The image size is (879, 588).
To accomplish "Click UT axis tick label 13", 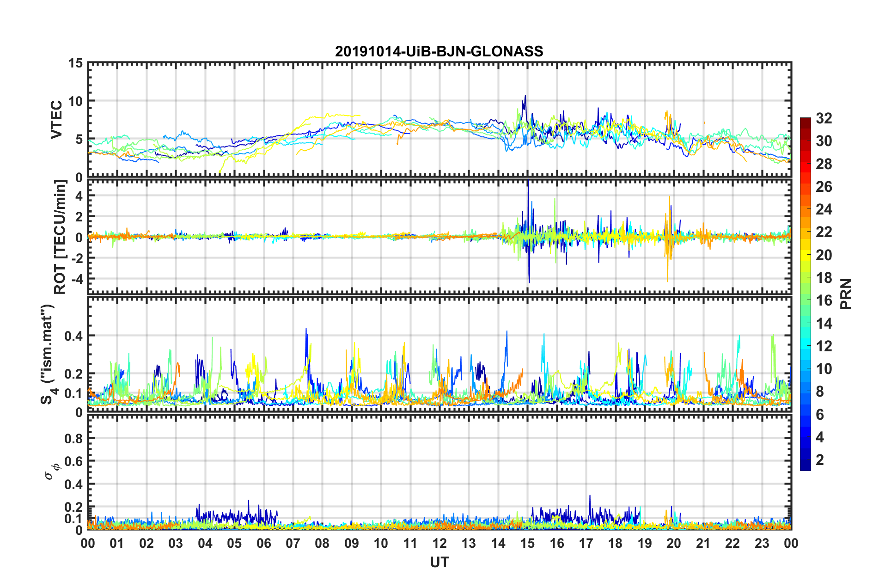I will point(469,543).
